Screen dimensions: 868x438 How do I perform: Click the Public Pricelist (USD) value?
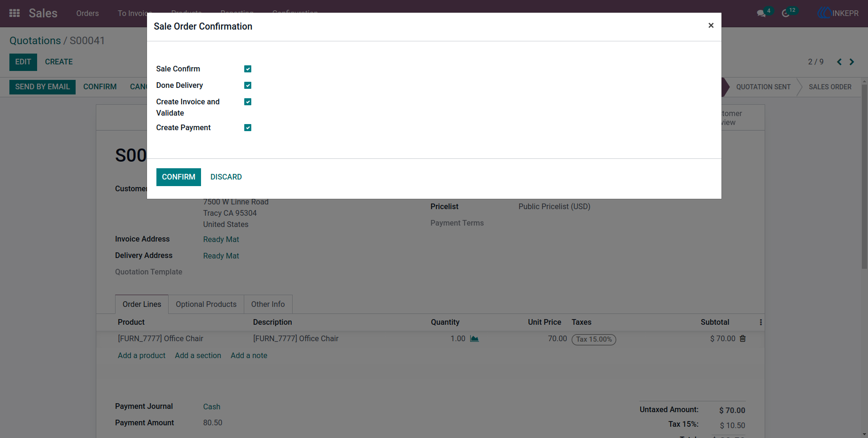click(x=554, y=207)
